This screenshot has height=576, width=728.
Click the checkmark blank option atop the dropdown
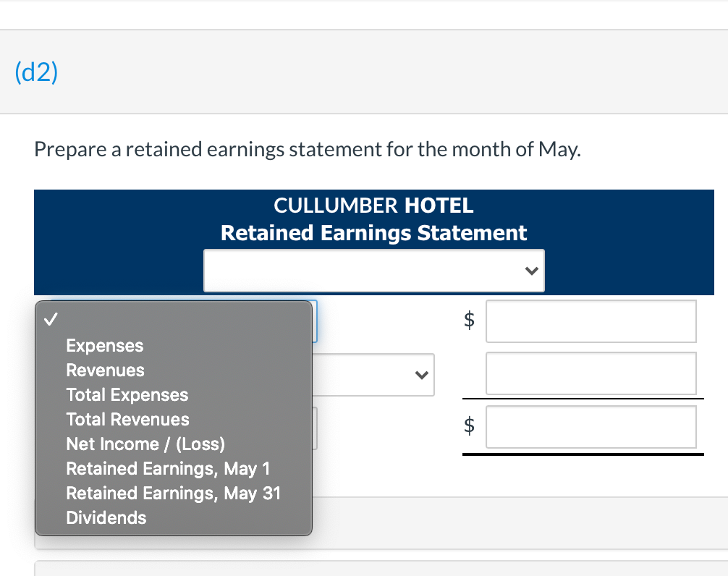[x=49, y=318]
